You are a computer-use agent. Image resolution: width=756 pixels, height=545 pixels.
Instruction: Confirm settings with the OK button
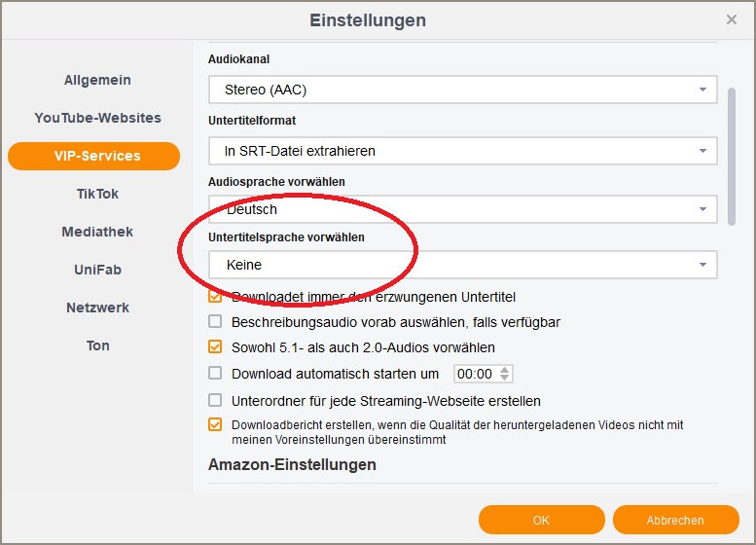(541, 520)
